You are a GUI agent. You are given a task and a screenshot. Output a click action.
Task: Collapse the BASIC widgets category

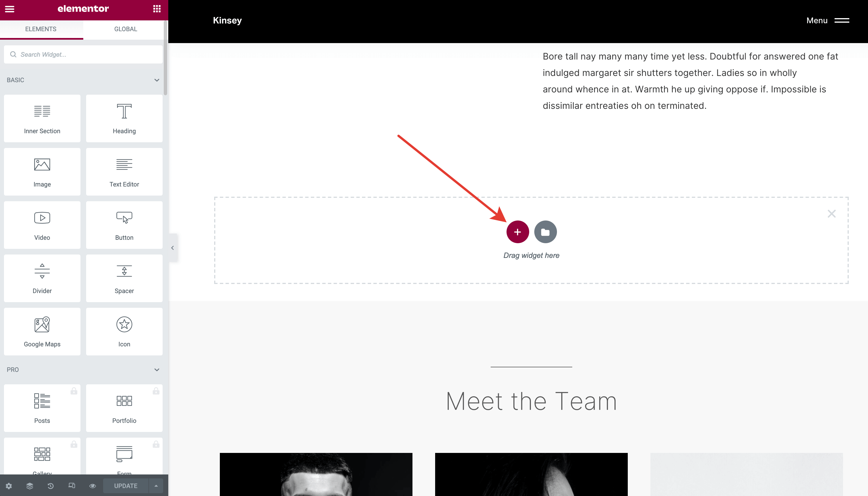tap(157, 80)
